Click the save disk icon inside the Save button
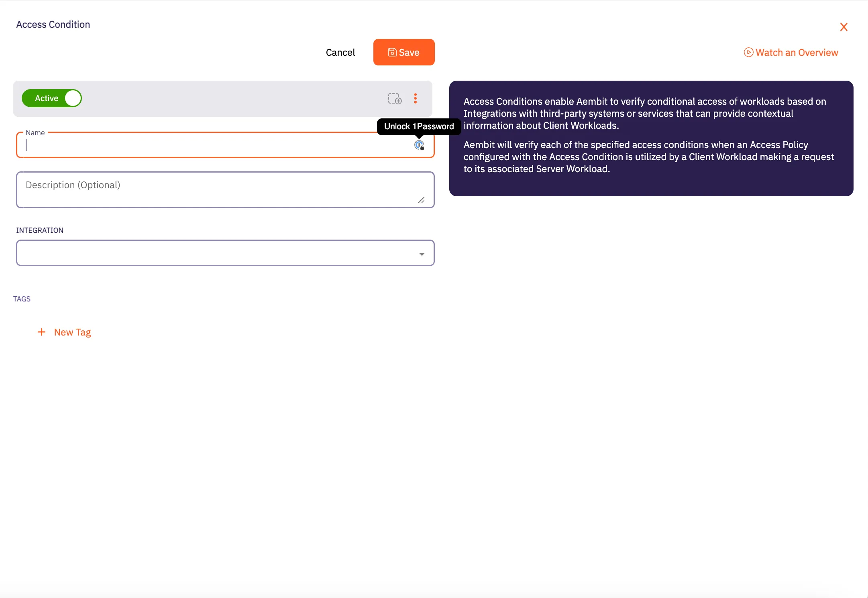Screen dimensions: 868x598 tap(392, 52)
